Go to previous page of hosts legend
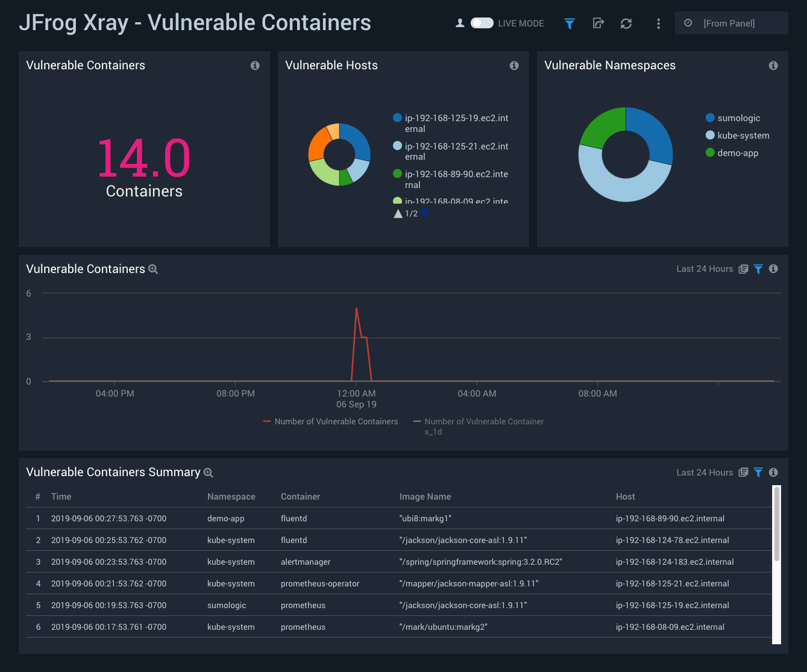Image resolution: width=807 pixels, height=672 pixels. 398,213
